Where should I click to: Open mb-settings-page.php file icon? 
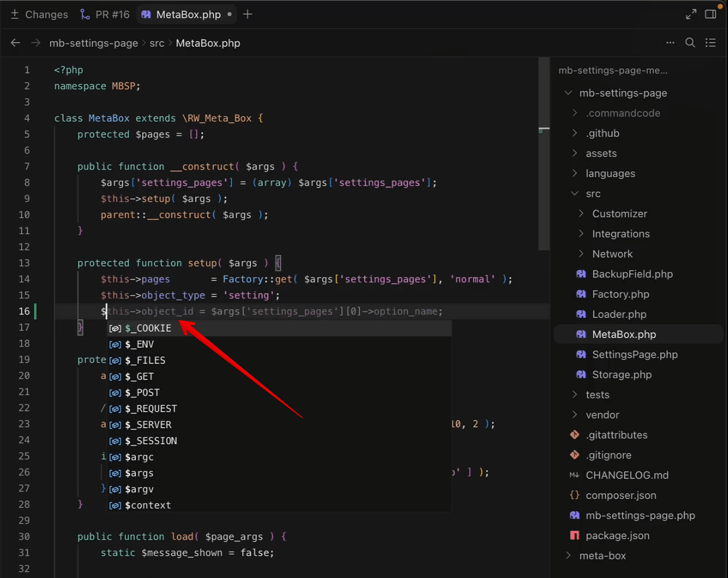click(574, 516)
